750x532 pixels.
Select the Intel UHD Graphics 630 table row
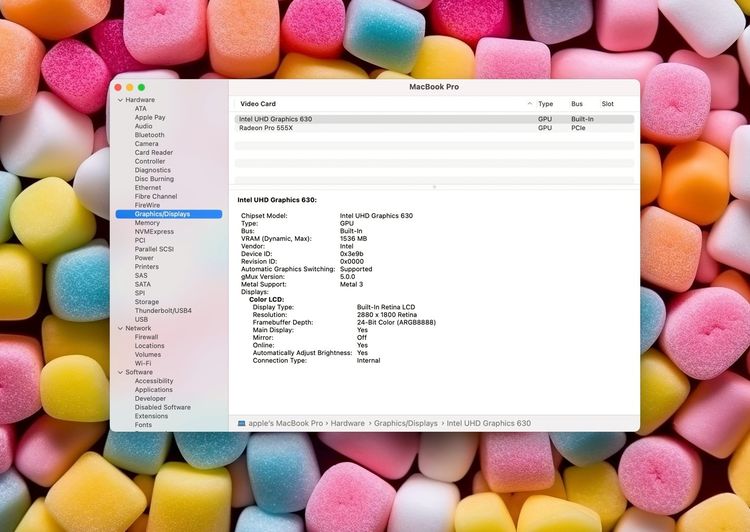434,119
